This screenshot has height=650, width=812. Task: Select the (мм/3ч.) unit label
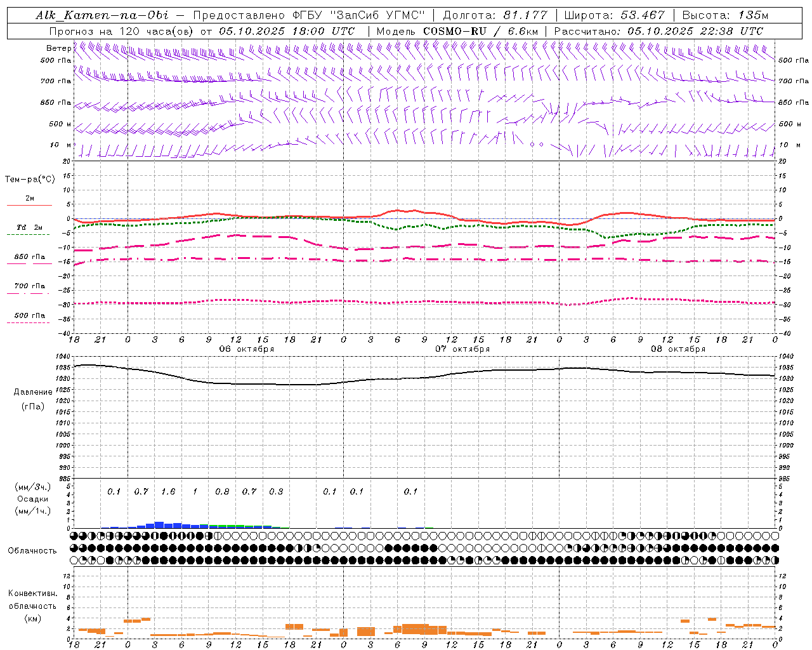(33, 487)
